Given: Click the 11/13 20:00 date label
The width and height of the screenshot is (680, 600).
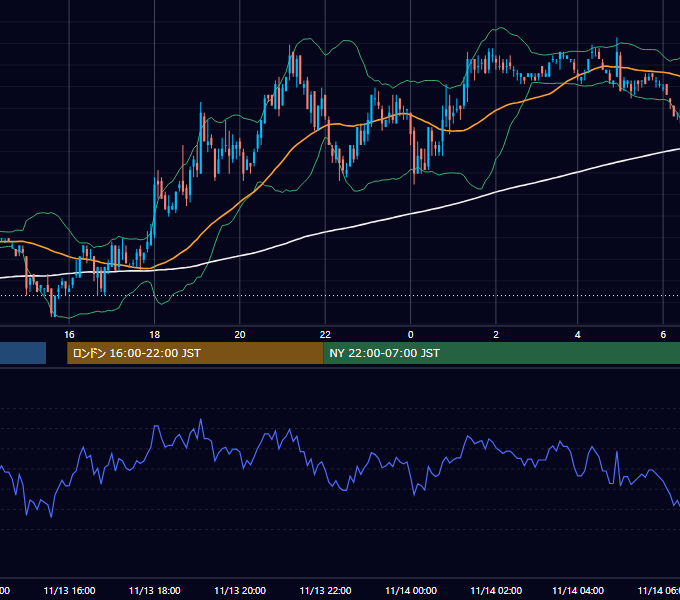Looking at the screenshot, I should coord(240,590).
